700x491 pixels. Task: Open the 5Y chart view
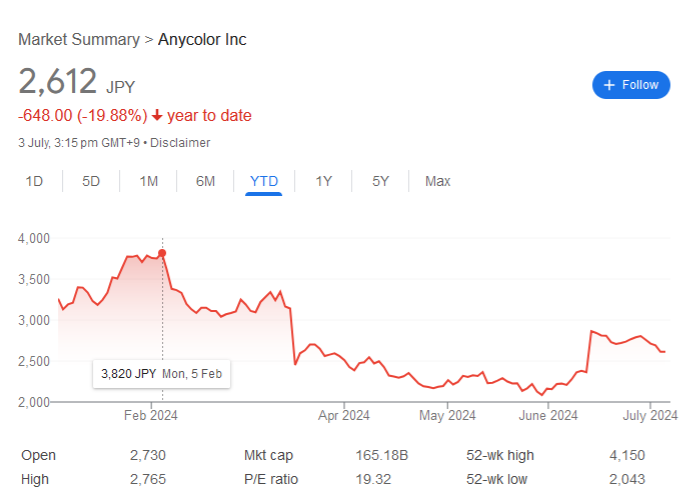pyautogui.click(x=380, y=181)
